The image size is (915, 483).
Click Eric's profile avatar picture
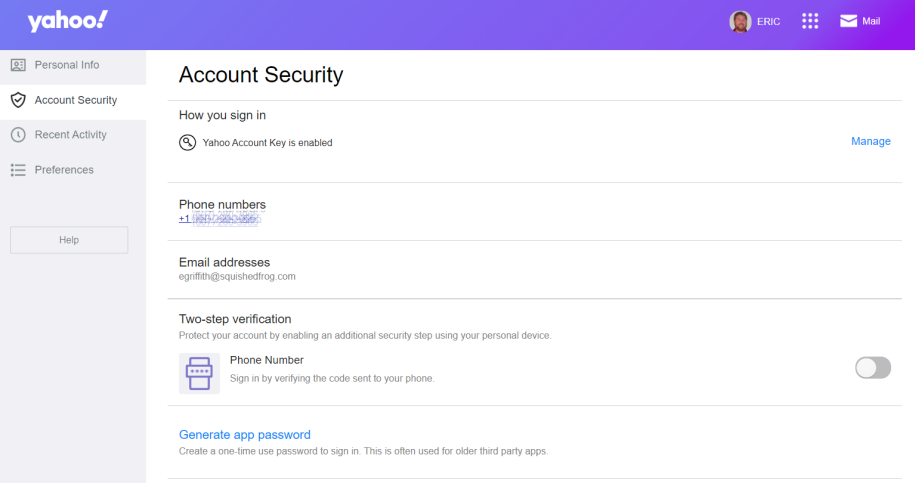(x=740, y=22)
